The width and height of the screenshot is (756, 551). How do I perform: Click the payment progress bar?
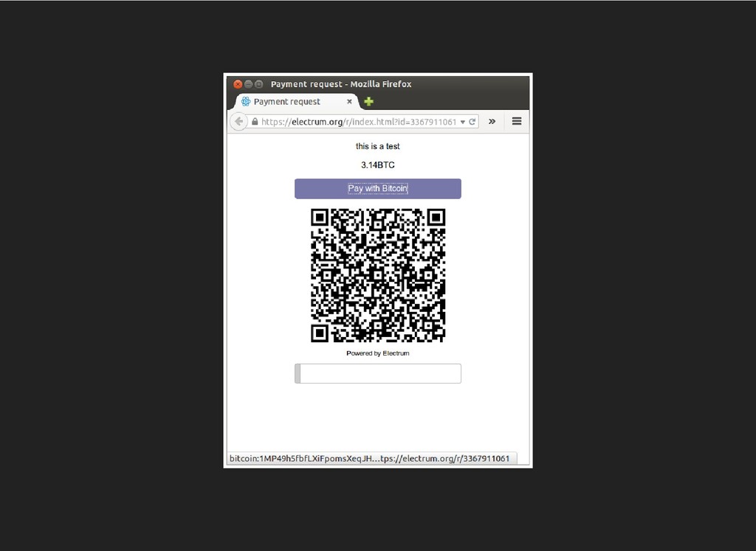[x=378, y=374]
